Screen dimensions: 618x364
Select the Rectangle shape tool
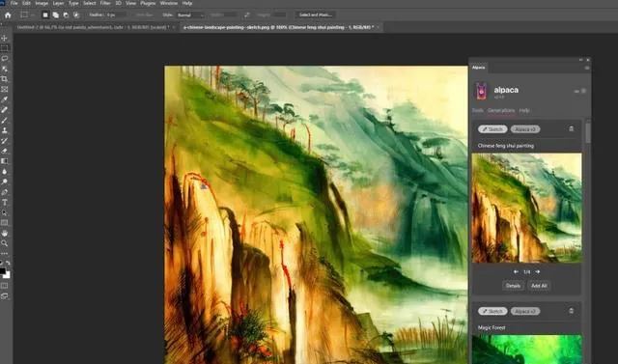click(x=4, y=223)
